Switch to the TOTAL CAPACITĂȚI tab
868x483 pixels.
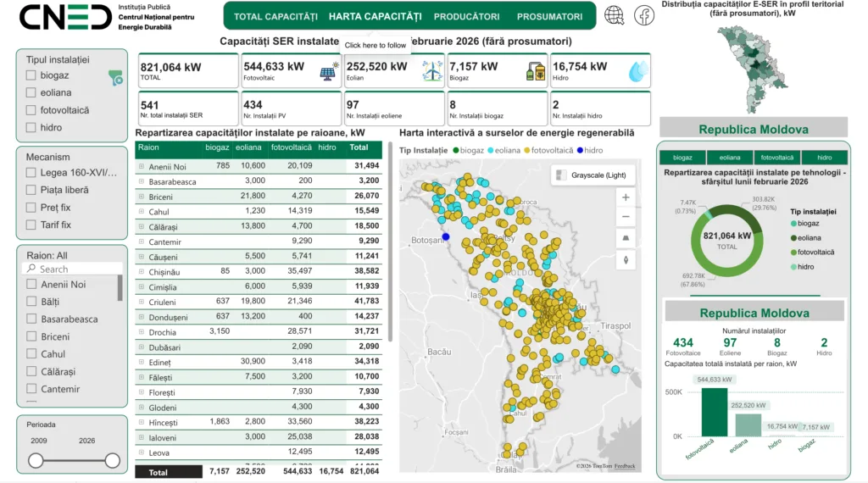275,17
